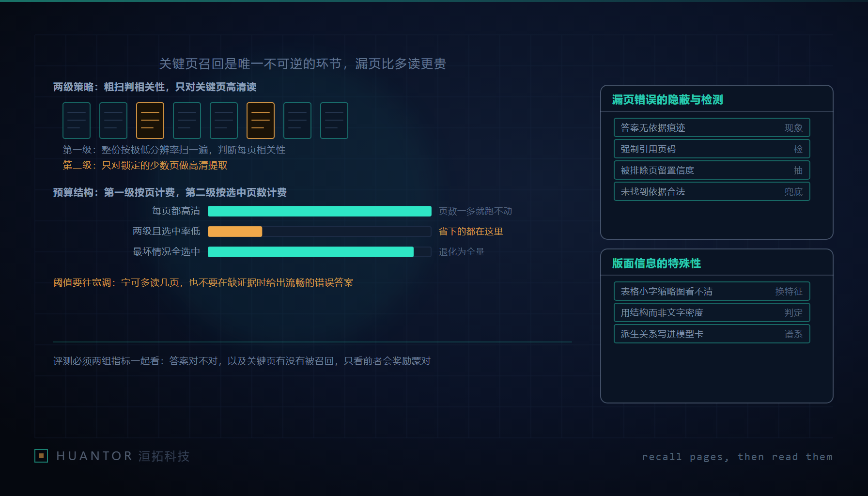Click the 漏页错误的隐蔽与检测 panel heading
This screenshot has height=496, width=868.
667,100
